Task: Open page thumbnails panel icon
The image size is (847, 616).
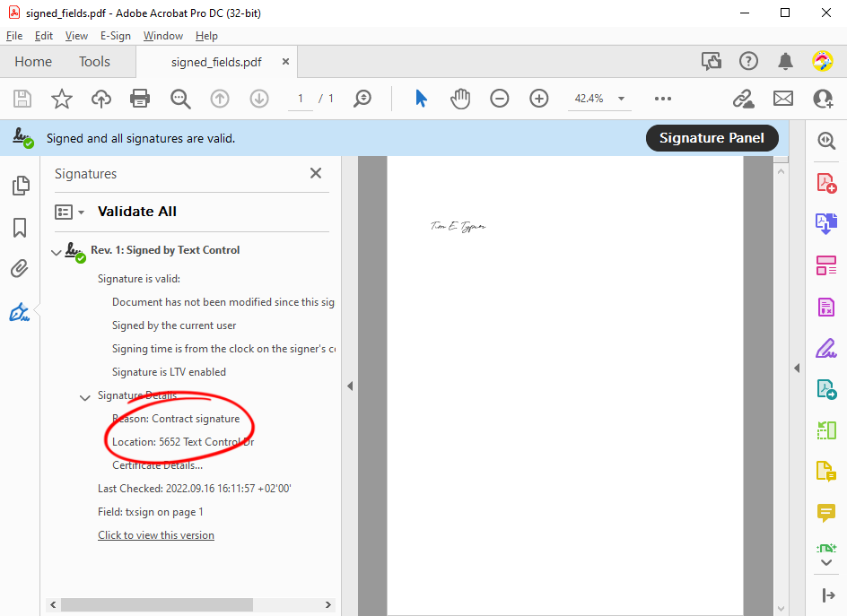Action: pos(21,186)
